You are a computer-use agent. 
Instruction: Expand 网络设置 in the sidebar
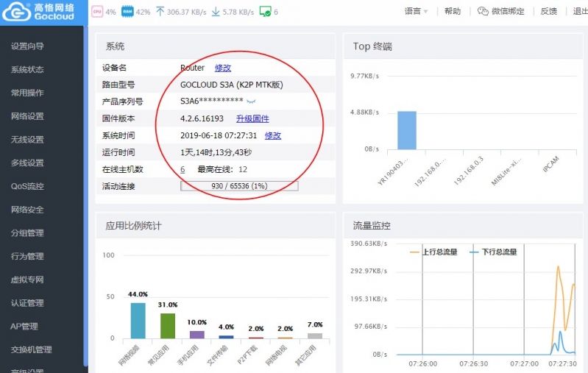click(x=27, y=116)
